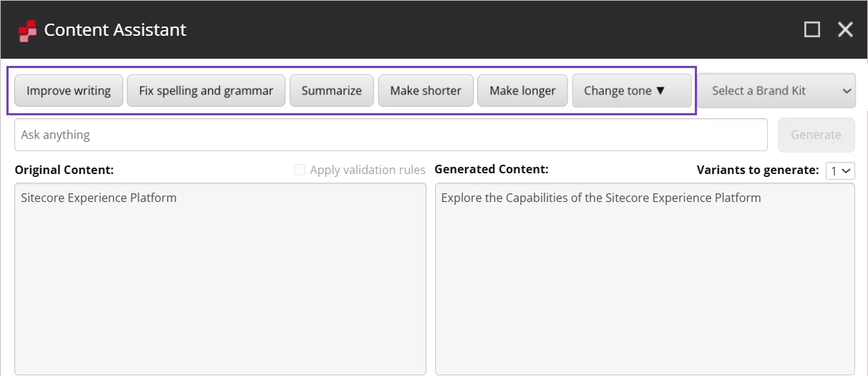Click the Ask anything input field
Image resolution: width=868 pixels, height=376 pixels.
pos(391,135)
